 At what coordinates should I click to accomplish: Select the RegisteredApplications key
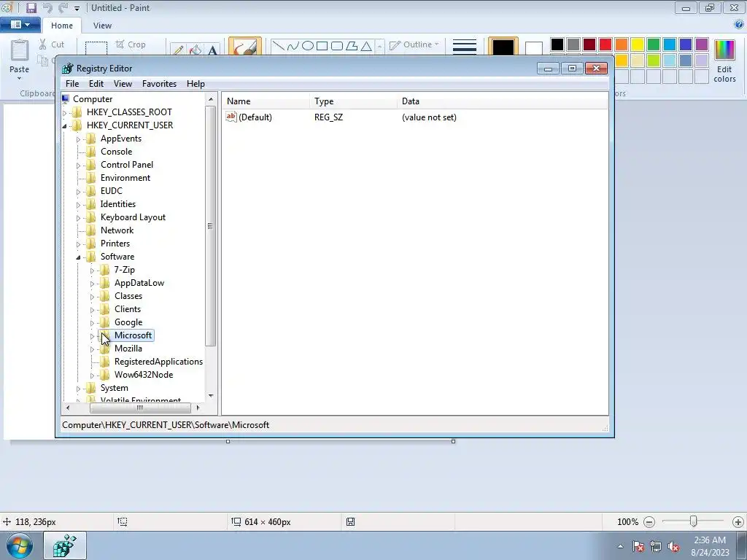pyautogui.click(x=158, y=362)
